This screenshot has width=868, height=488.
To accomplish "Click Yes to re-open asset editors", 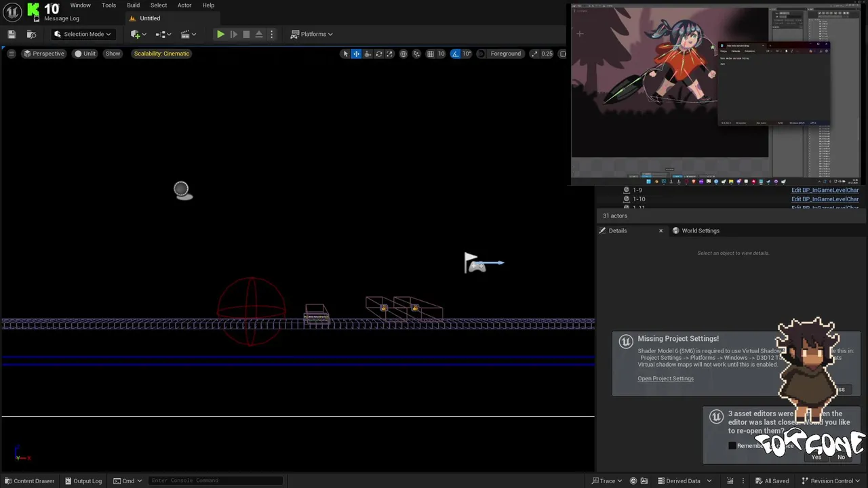I will click(816, 457).
